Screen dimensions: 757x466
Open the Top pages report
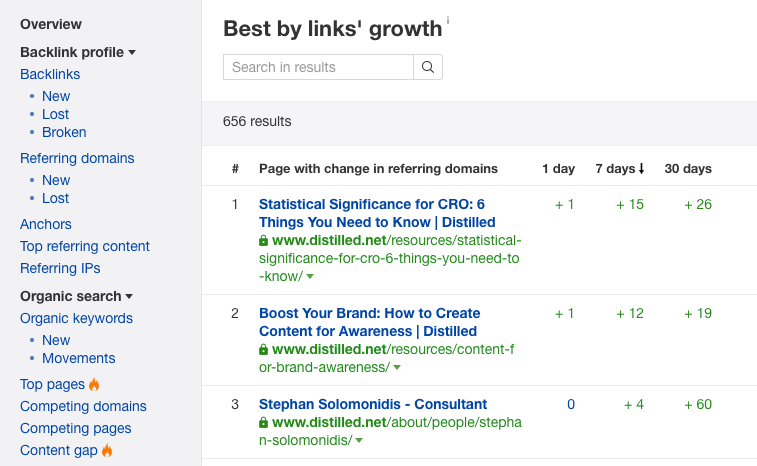tap(52, 384)
